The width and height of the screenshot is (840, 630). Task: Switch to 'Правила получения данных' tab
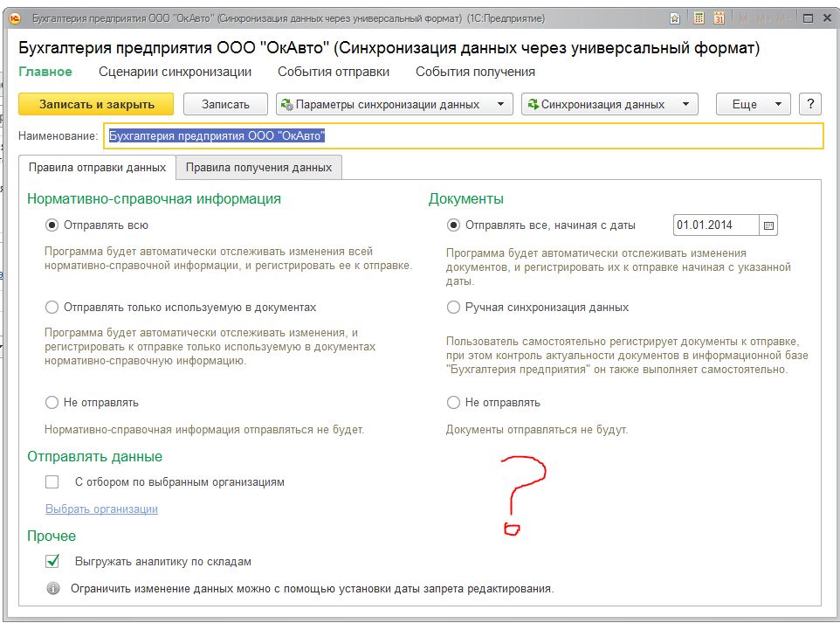click(258, 167)
